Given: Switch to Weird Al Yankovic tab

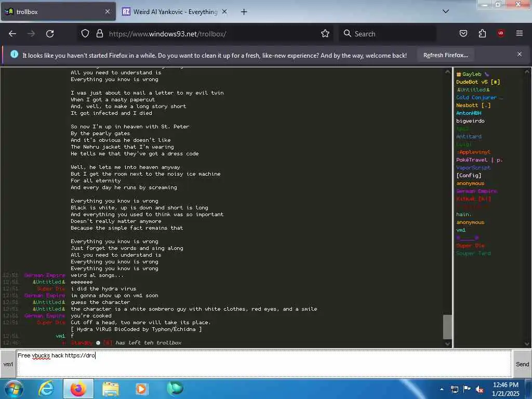Looking at the screenshot, I should (175, 12).
